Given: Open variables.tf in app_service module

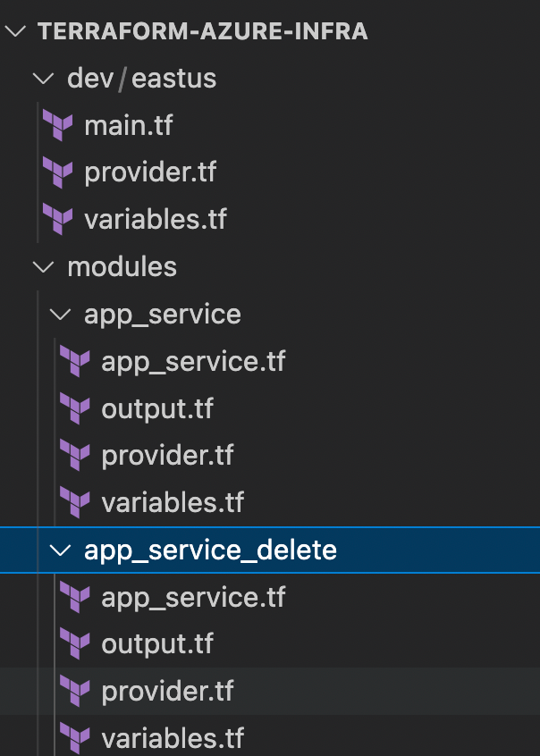Looking at the screenshot, I should (x=173, y=502).
